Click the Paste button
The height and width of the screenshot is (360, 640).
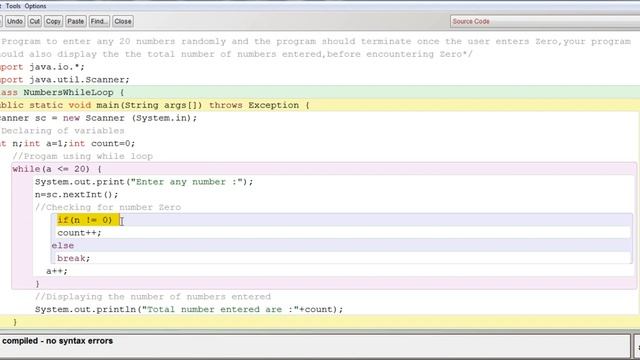coord(76,21)
